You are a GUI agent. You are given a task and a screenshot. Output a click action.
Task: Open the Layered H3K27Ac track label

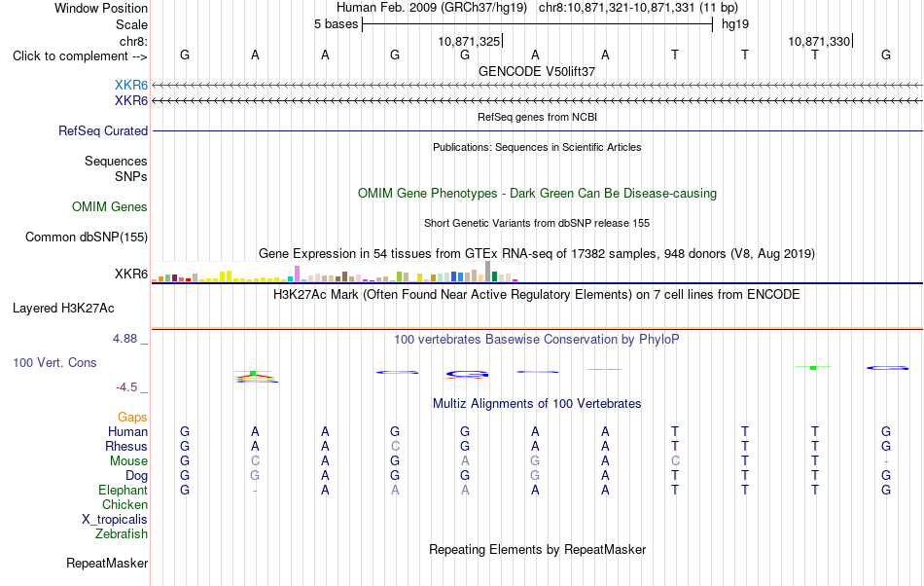(x=63, y=309)
